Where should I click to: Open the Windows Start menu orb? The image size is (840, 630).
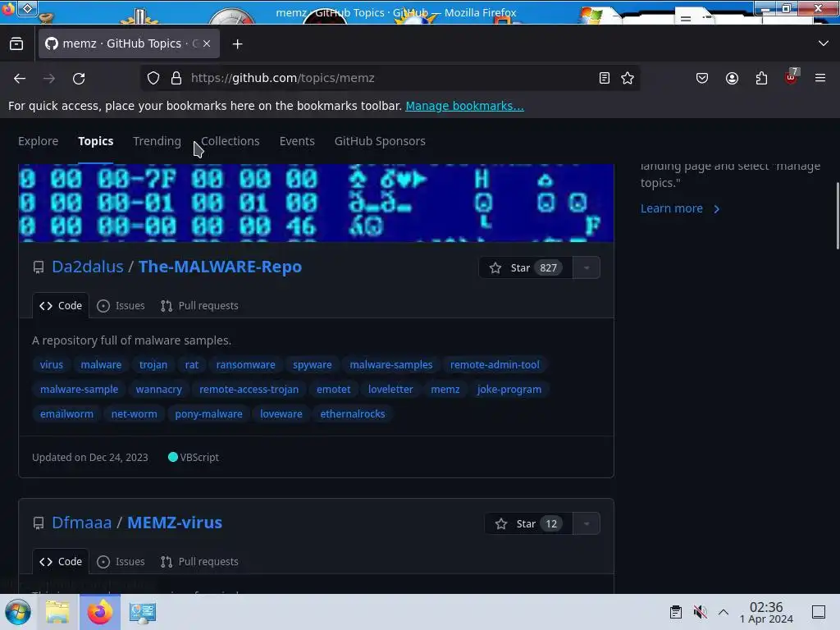coord(18,612)
